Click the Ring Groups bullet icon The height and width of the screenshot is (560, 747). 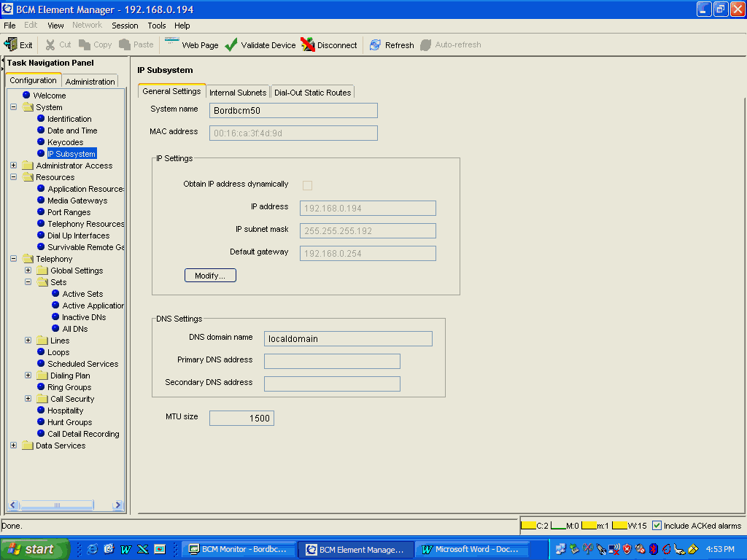pyautogui.click(x=41, y=387)
